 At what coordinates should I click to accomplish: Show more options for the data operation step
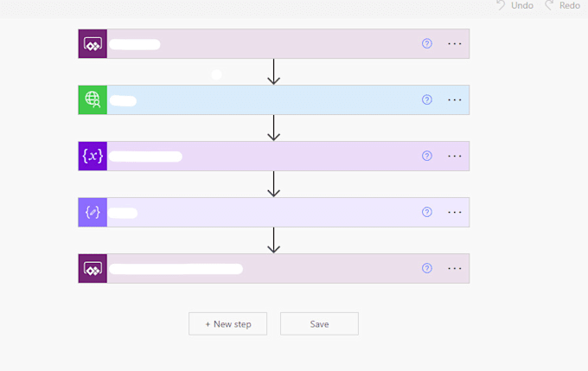coord(455,213)
